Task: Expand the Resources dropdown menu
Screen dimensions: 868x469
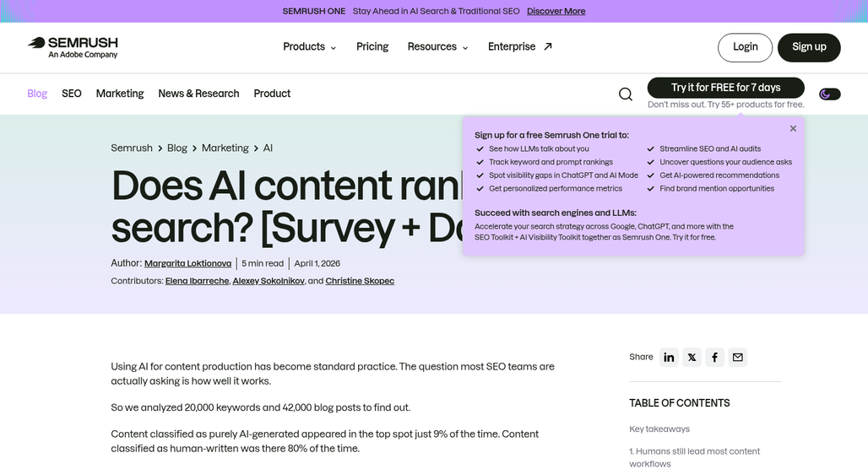Action: coord(437,47)
